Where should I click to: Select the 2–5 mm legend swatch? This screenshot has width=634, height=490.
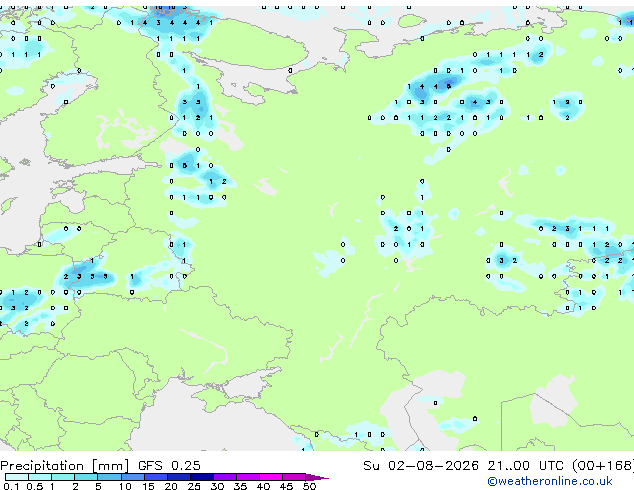click(x=86, y=477)
